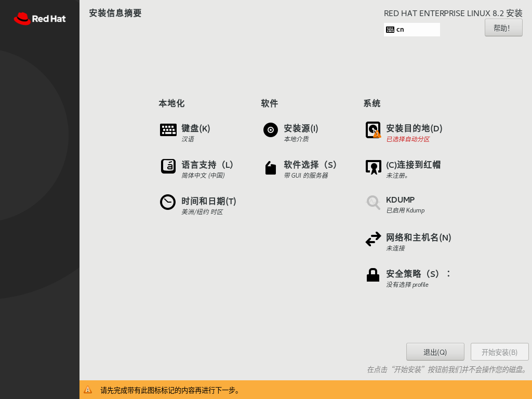Open 键盘(K) settings label
532x399 pixels.
196,128
